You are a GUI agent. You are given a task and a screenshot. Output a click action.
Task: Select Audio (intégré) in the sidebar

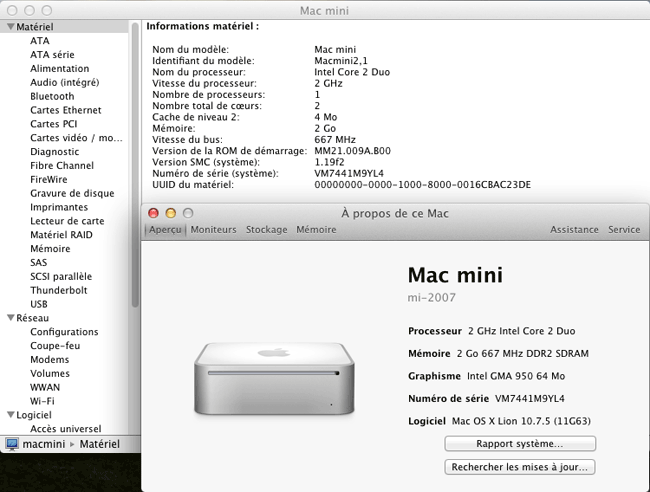[x=65, y=82]
